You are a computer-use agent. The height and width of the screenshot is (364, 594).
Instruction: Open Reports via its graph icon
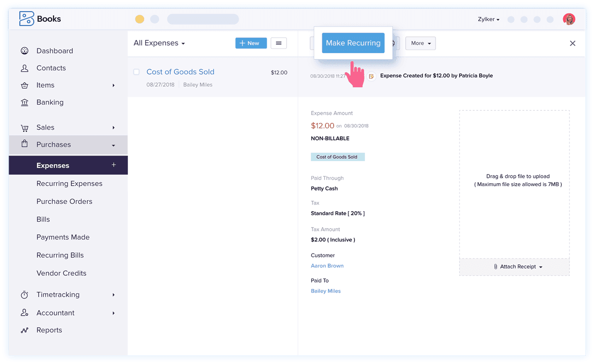point(25,330)
